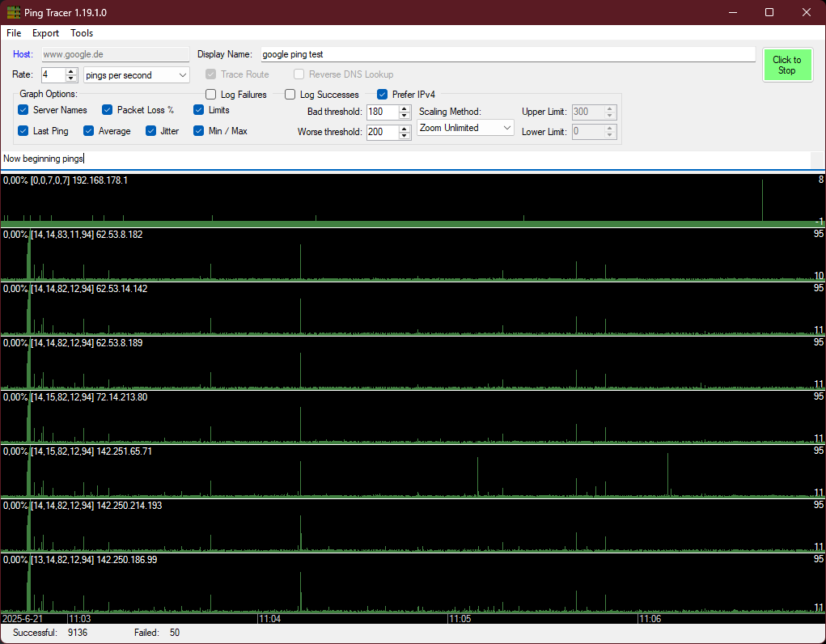Click the Successful count 9136 in status bar
This screenshot has height=644, width=826.
78,633
